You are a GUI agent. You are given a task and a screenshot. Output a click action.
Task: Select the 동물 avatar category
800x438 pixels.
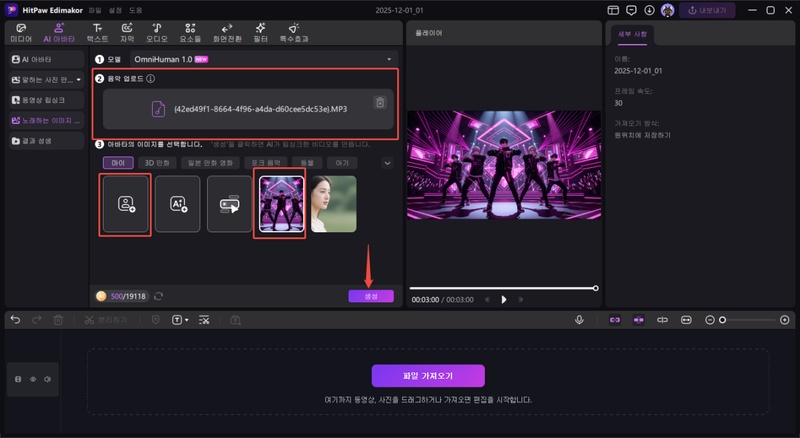(307, 163)
